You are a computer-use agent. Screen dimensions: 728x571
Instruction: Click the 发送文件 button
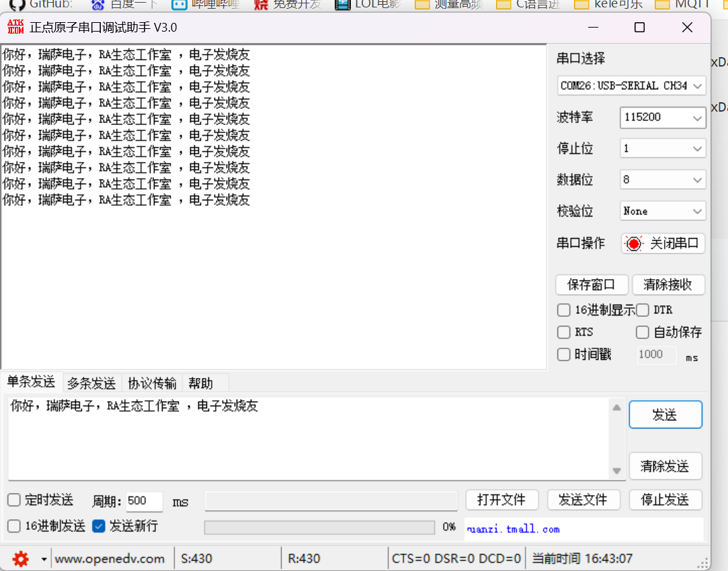583,500
